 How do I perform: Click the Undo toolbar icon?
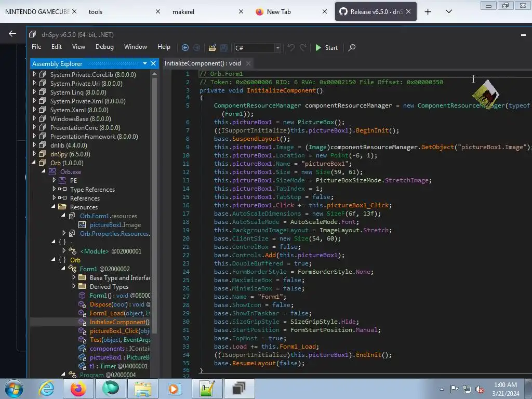(291, 47)
